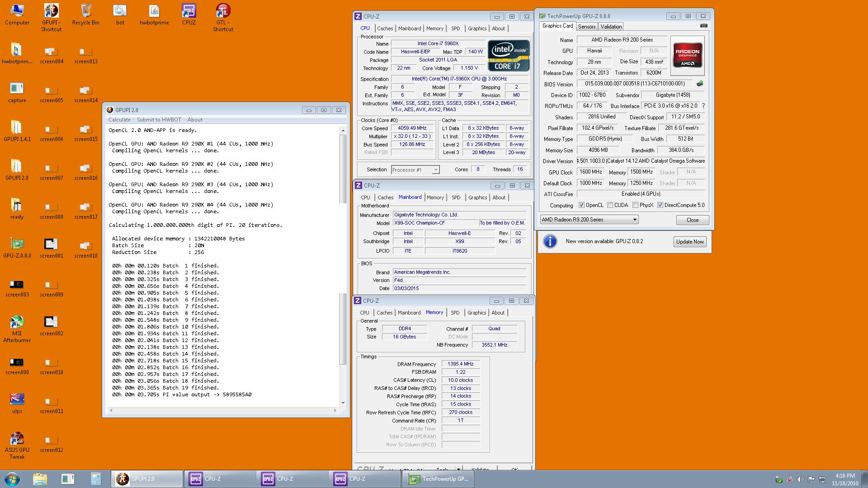Image resolution: width=868 pixels, height=488 pixels.
Task: Select the hwbotprime desktop icon
Action: [155, 15]
